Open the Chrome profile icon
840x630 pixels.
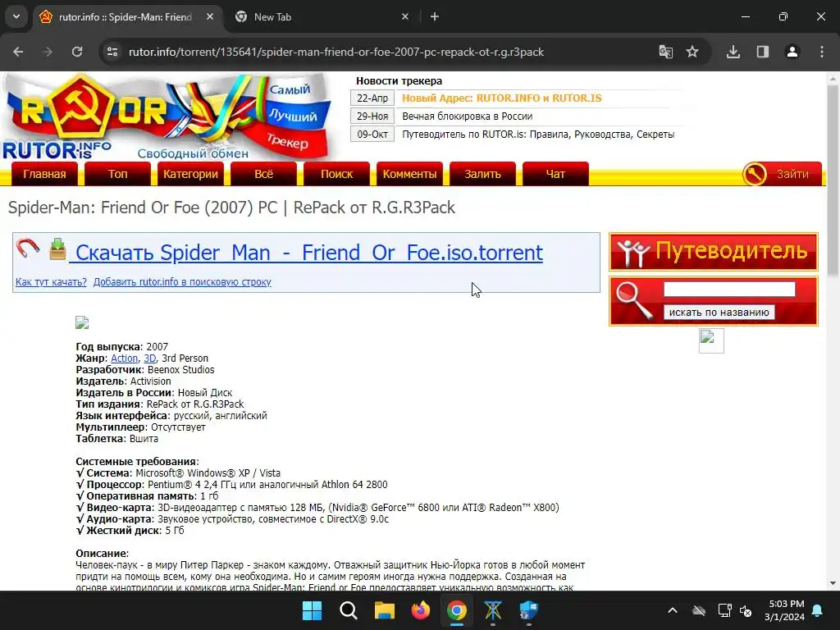pyautogui.click(x=792, y=52)
